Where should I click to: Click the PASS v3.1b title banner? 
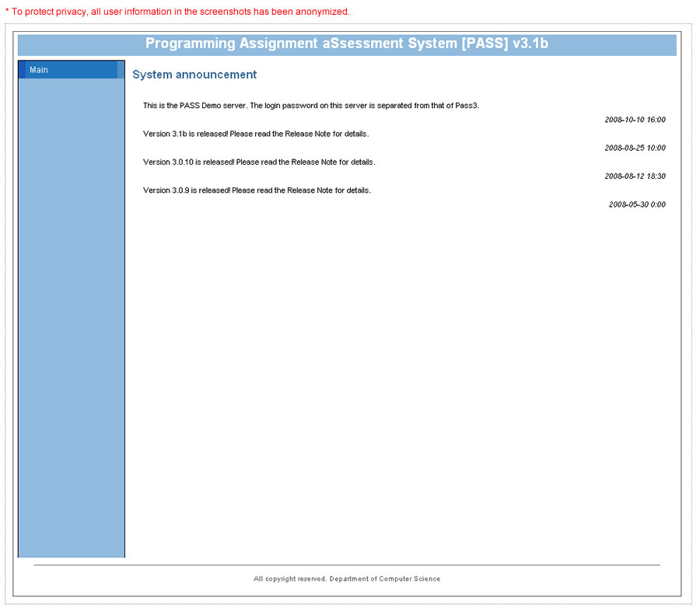(347, 44)
